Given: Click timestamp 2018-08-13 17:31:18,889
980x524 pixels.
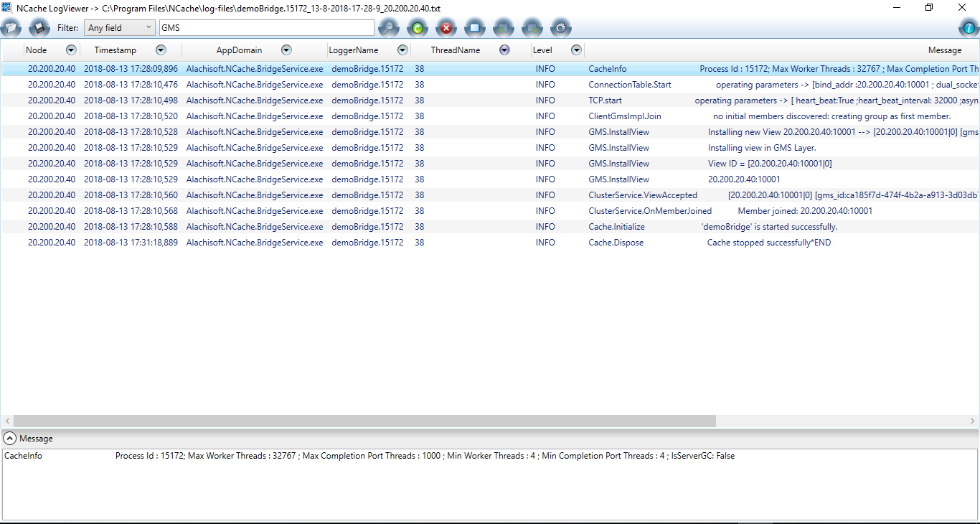Looking at the screenshot, I should (x=131, y=243).
